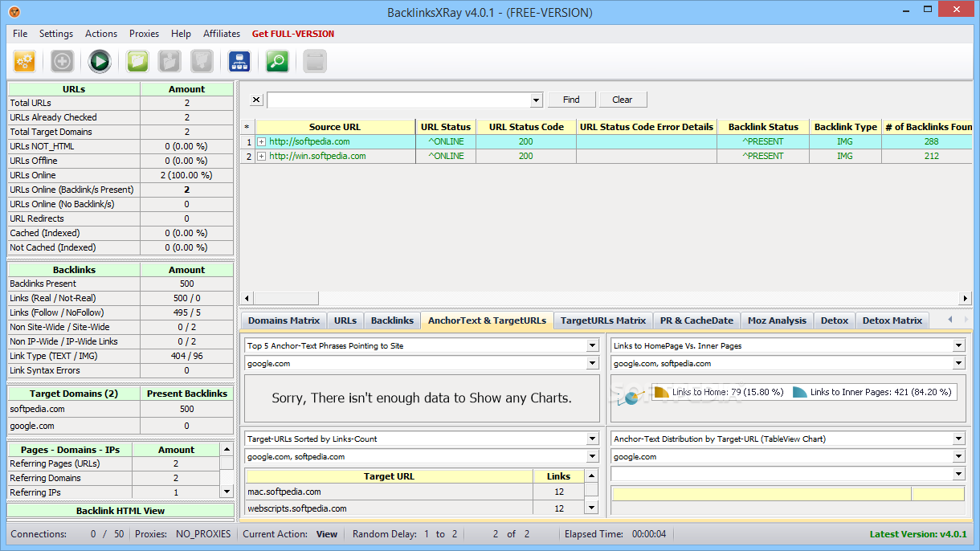
Task: Click inside the search input field
Action: (399, 100)
